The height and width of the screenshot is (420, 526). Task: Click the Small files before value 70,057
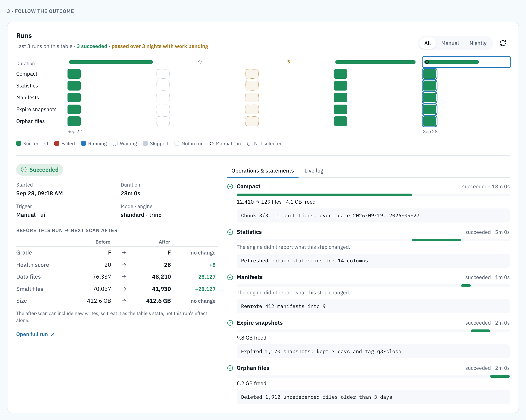tap(102, 289)
